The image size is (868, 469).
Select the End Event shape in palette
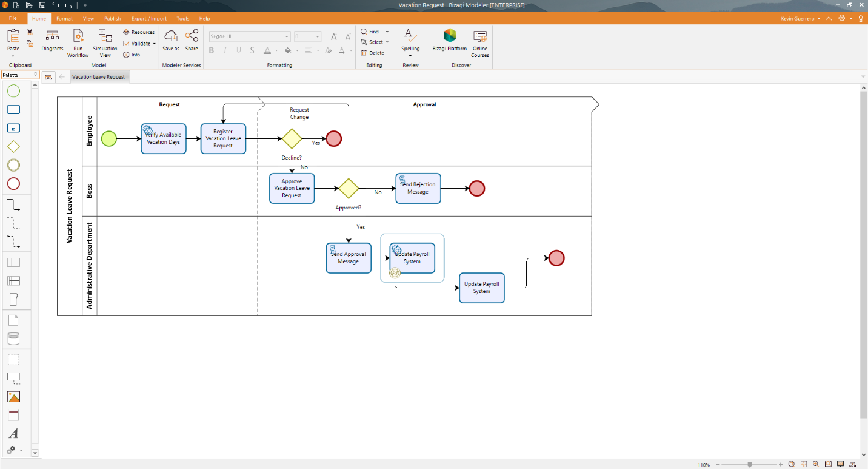tap(13, 183)
